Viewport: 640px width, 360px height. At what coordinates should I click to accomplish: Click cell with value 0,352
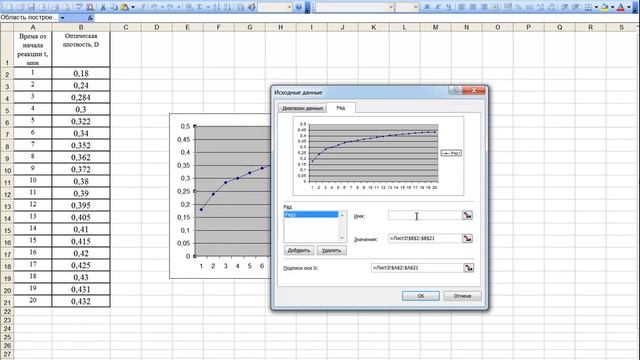click(81, 145)
